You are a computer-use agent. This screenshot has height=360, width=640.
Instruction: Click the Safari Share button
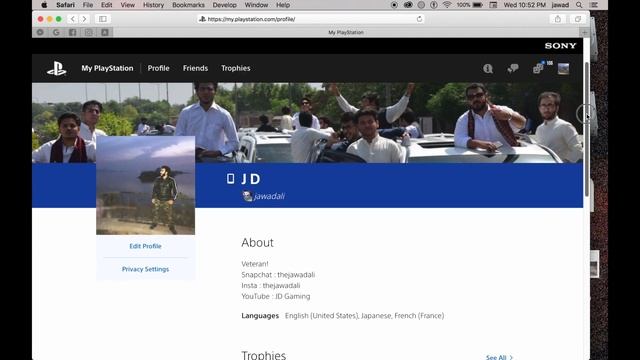point(558,19)
